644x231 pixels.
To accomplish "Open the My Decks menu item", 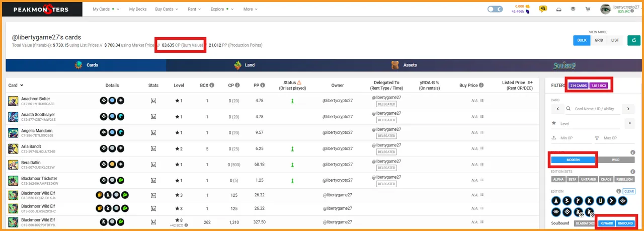I will pos(138,9).
